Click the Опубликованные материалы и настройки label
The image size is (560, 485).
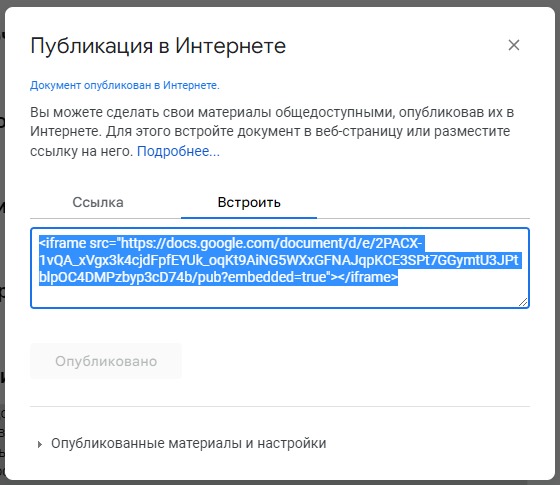(189, 443)
